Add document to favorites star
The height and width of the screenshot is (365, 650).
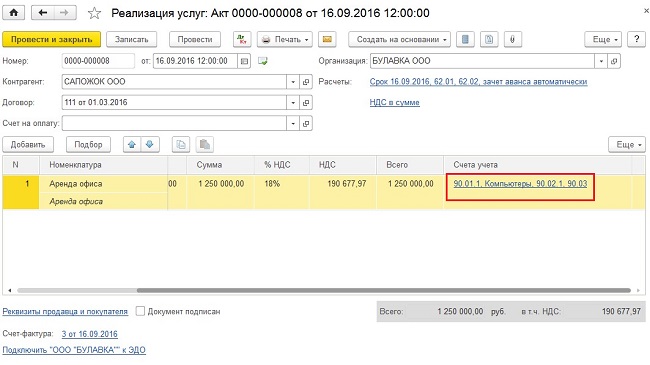click(94, 13)
